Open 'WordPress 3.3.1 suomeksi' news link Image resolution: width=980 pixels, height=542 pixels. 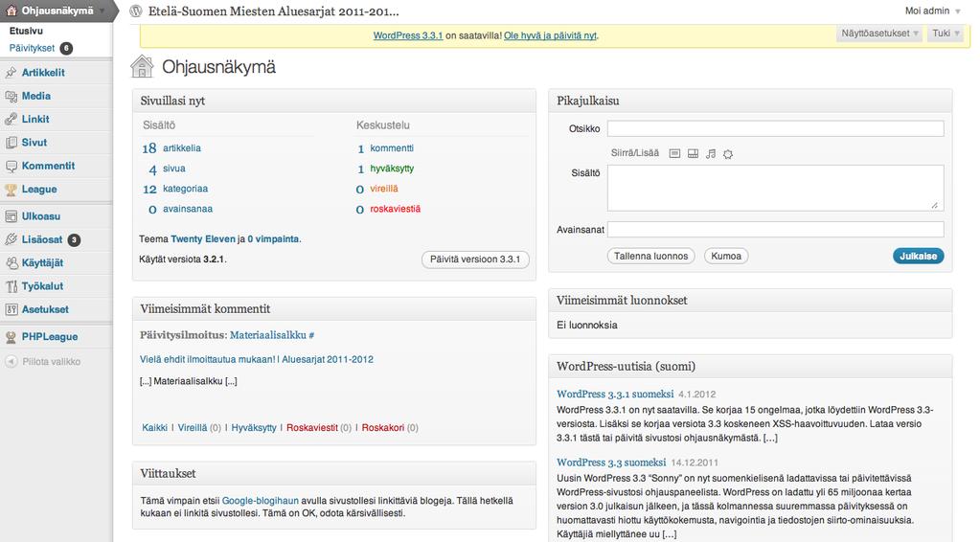coord(615,394)
